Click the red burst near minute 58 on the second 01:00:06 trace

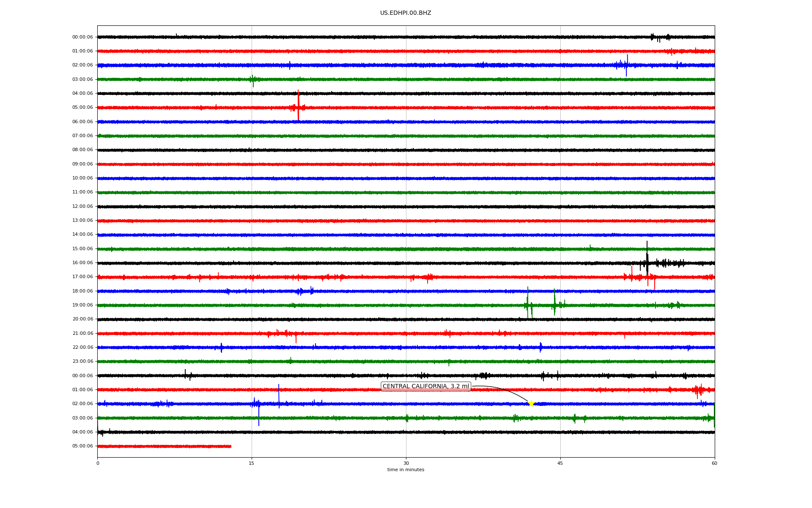click(698, 390)
